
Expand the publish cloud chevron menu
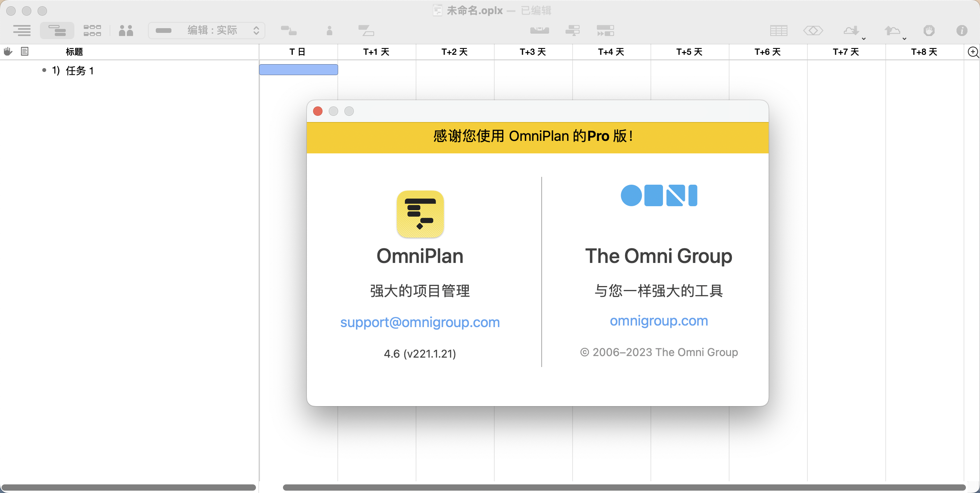coord(904,38)
